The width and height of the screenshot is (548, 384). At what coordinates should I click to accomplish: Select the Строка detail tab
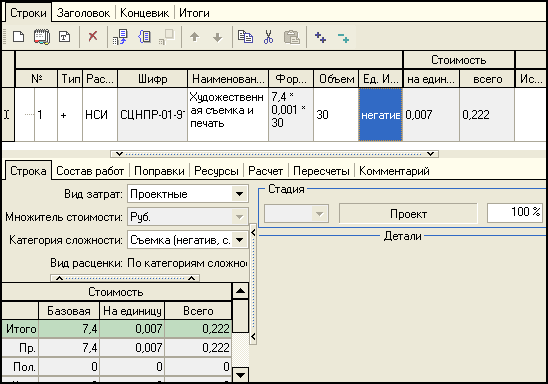(28, 171)
